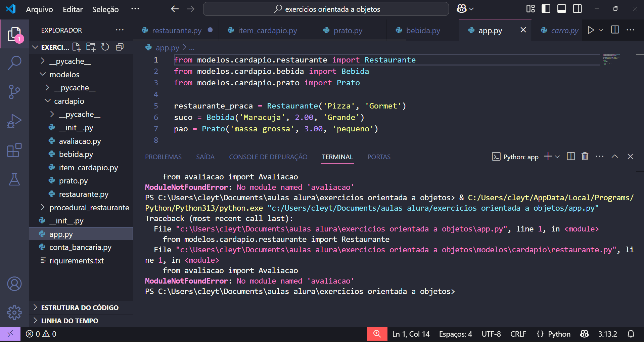Toggle the bottom panel visibility

click(x=562, y=9)
